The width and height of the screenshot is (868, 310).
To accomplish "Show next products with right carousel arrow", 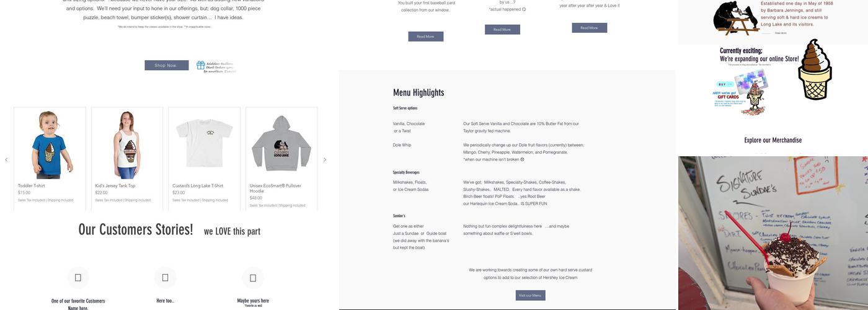I will click(x=324, y=160).
